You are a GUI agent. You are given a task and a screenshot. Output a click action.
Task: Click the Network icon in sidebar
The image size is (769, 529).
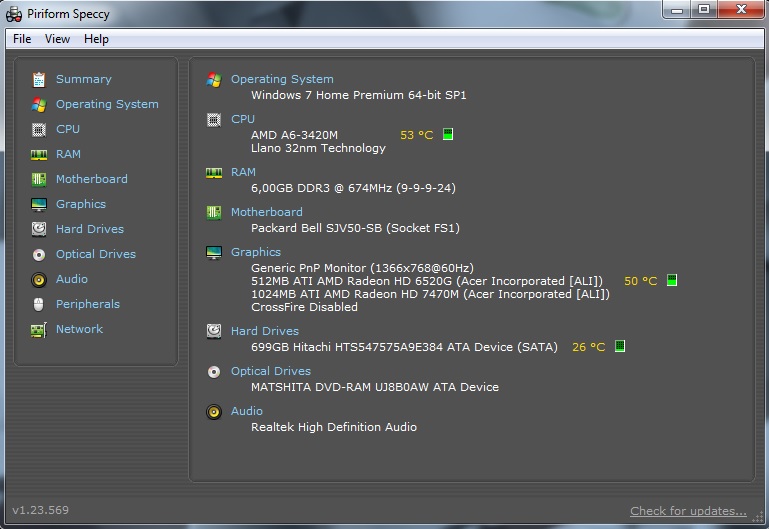coord(39,329)
